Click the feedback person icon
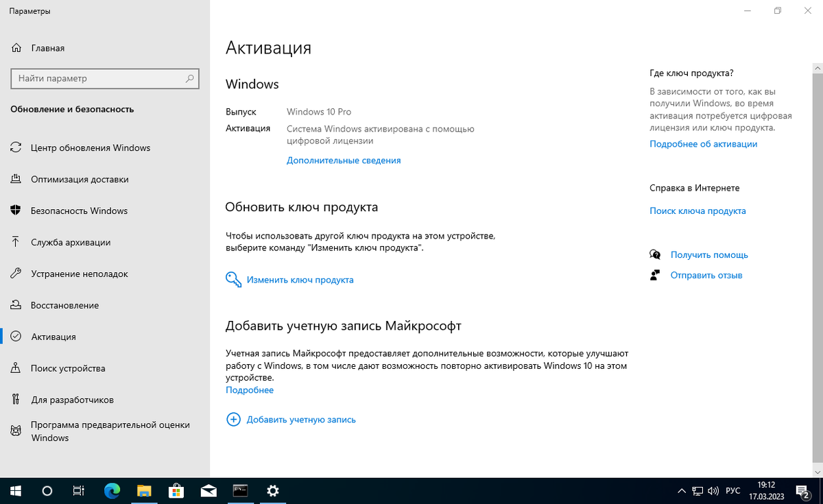This screenshot has width=823, height=504. 655,276
